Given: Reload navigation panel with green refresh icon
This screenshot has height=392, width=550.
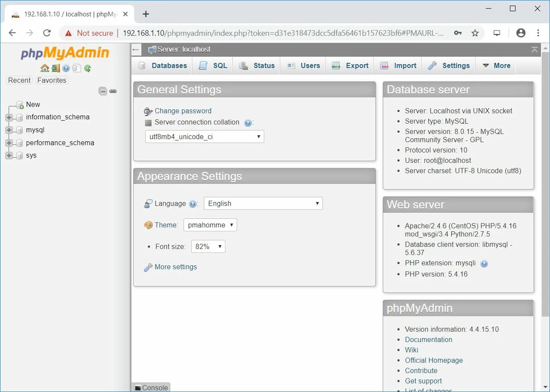Looking at the screenshot, I should pyautogui.click(x=87, y=68).
